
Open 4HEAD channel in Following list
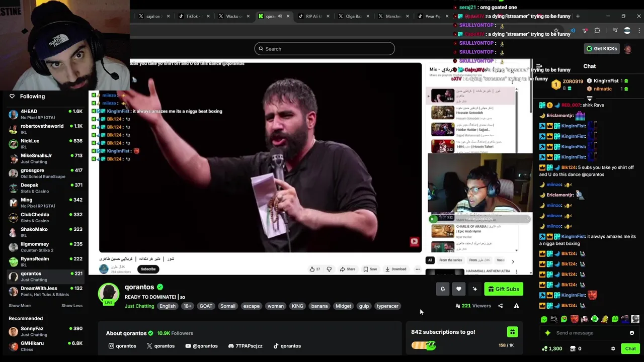(x=45, y=114)
